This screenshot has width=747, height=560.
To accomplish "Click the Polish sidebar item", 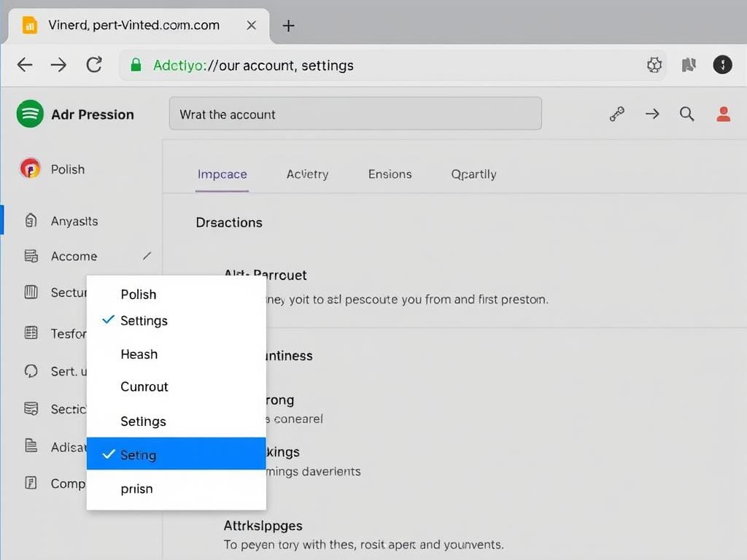I will [x=67, y=169].
